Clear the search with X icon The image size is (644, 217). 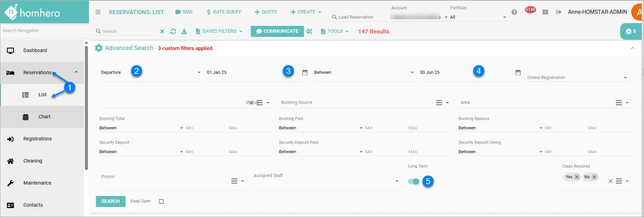tap(162, 31)
